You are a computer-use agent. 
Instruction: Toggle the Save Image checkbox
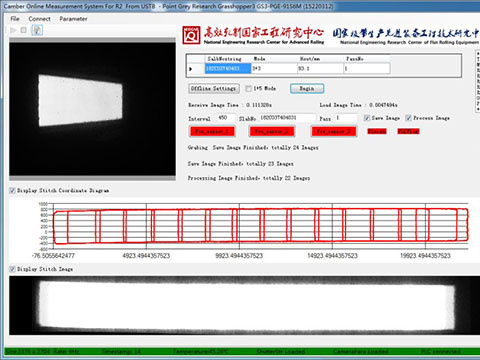[367, 118]
